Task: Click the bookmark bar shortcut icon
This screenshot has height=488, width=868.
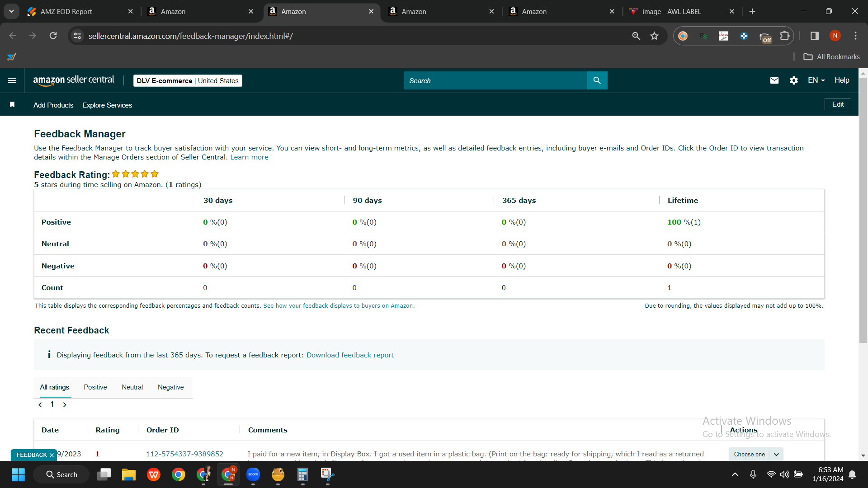Action: click(x=11, y=57)
